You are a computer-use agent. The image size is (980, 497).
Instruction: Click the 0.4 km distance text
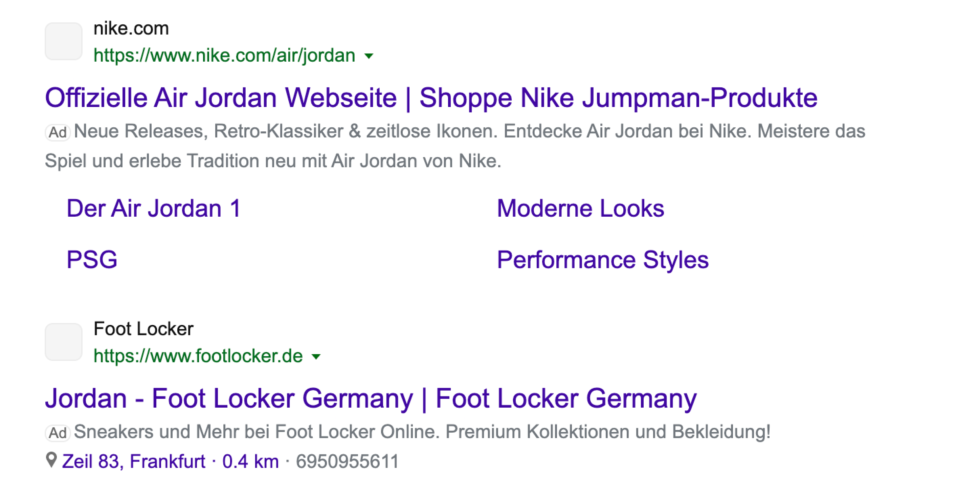click(250, 461)
